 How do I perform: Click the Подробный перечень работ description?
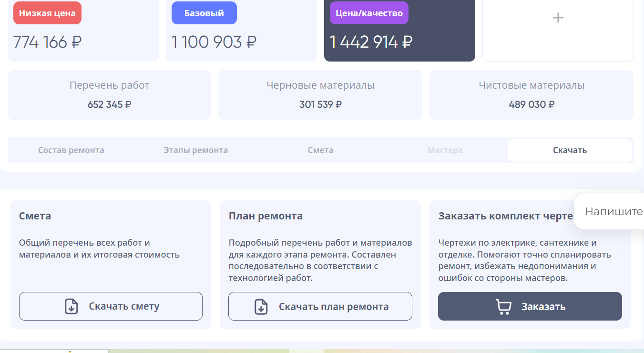(x=320, y=260)
